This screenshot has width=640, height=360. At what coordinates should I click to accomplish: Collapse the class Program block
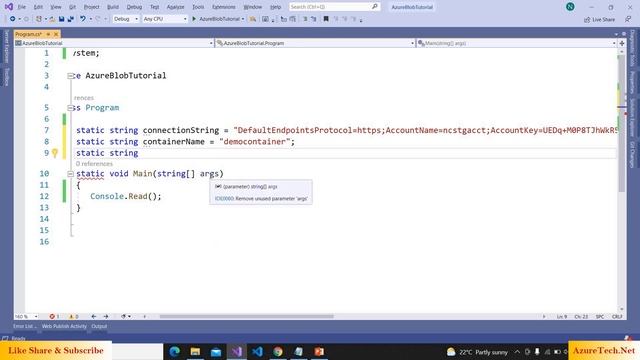click(x=70, y=108)
